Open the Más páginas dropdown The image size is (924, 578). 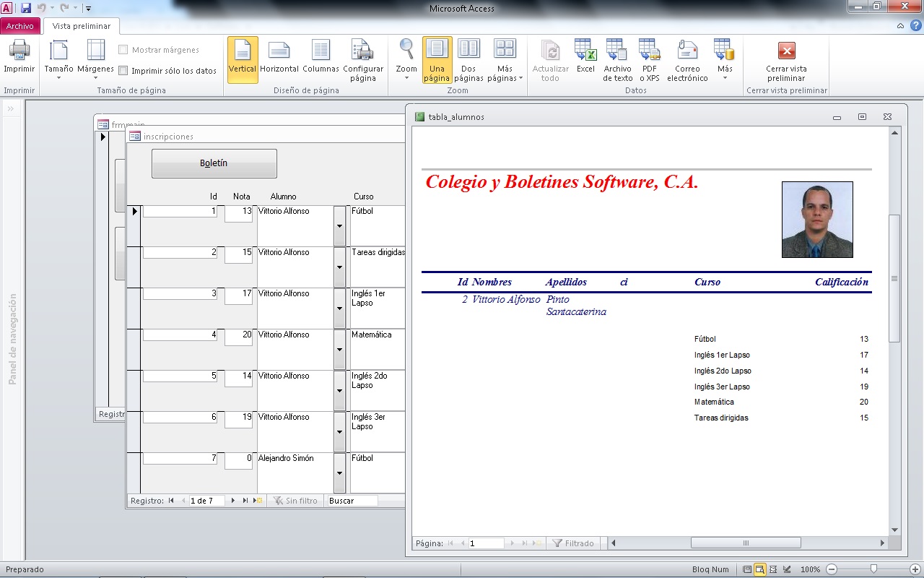pos(505,60)
